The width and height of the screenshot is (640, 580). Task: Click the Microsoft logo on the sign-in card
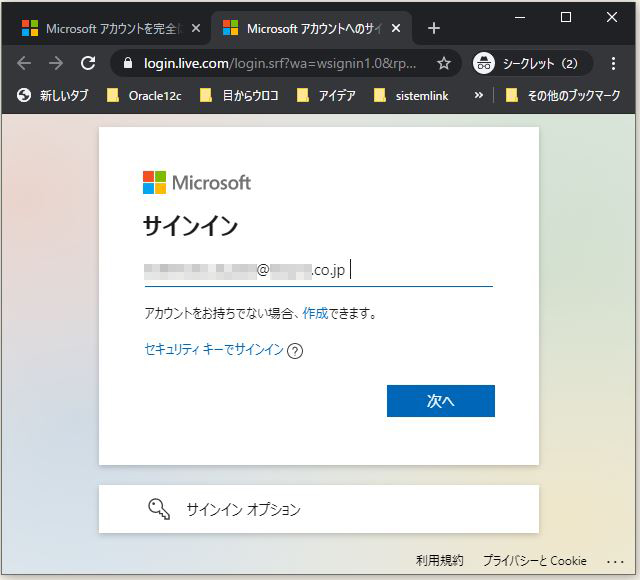(x=197, y=182)
